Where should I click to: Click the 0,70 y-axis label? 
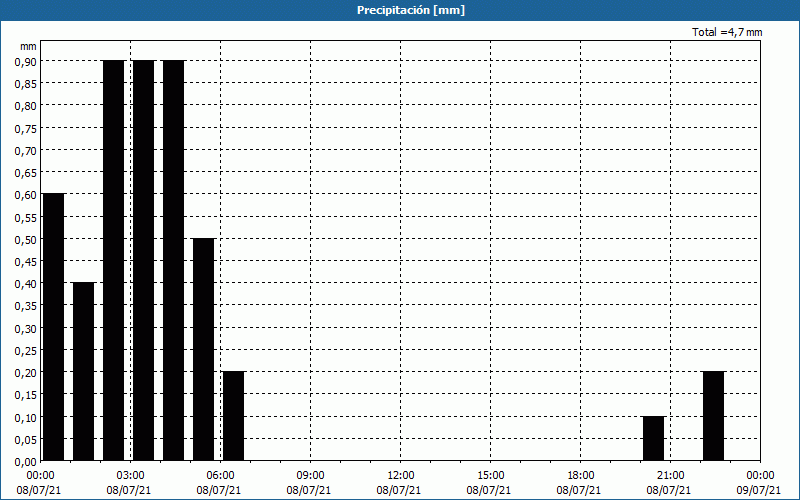pyautogui.click(x=26, y=150)
